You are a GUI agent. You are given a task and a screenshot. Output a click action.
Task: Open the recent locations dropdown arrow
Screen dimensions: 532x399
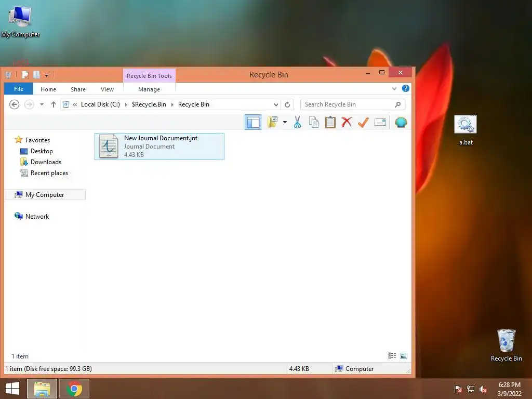pos(42,104)
